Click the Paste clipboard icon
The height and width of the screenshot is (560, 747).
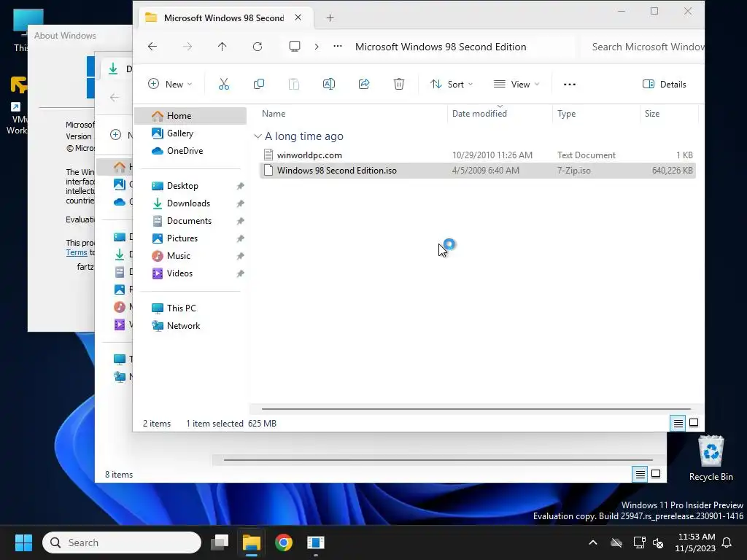[x=294, y=85]
